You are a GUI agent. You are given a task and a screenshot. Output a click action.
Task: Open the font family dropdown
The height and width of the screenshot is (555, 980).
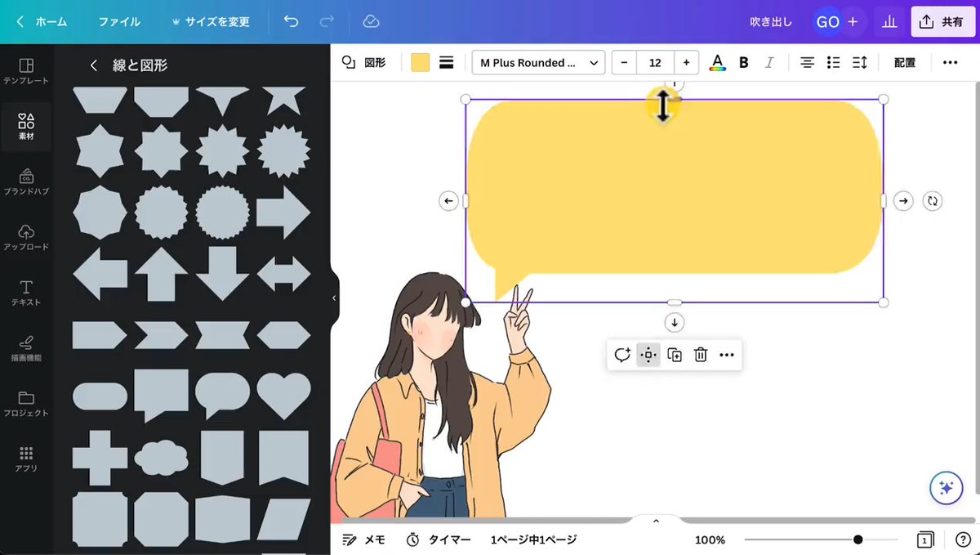click(x=538, y=63)
